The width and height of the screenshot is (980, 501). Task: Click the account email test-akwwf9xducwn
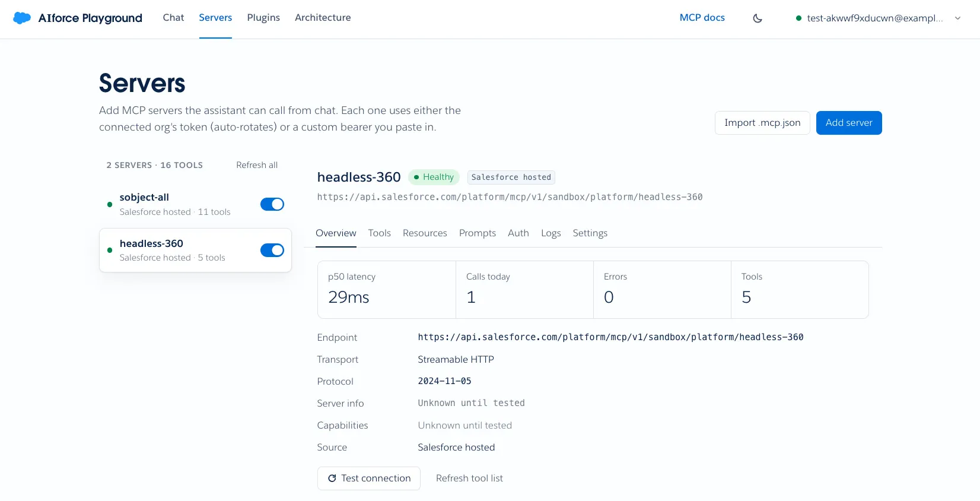875,18
